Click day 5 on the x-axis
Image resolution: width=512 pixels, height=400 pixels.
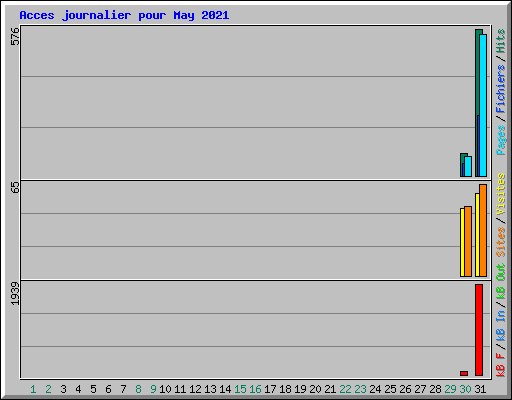(x=93, y=389)
